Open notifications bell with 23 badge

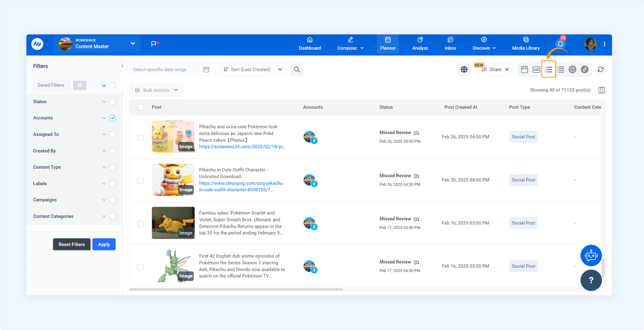click(x=560, y=44)
